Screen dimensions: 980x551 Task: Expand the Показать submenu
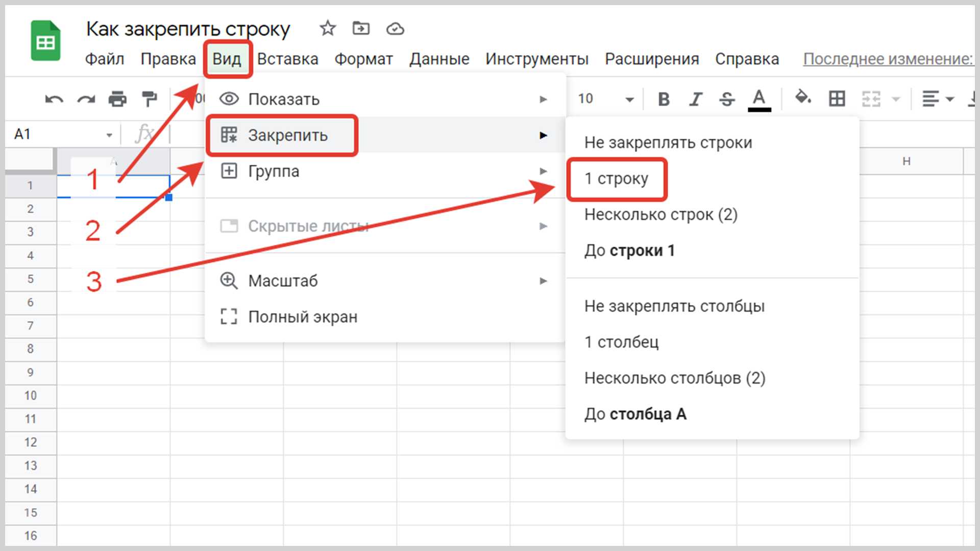[x=385, y=99]
